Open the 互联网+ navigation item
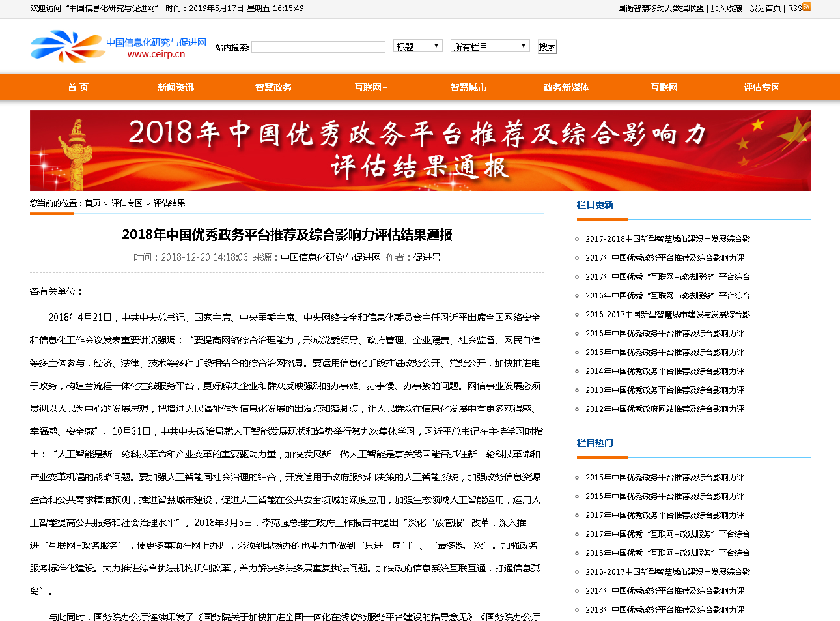Screen dimensions: 840x621 point(371,87)
